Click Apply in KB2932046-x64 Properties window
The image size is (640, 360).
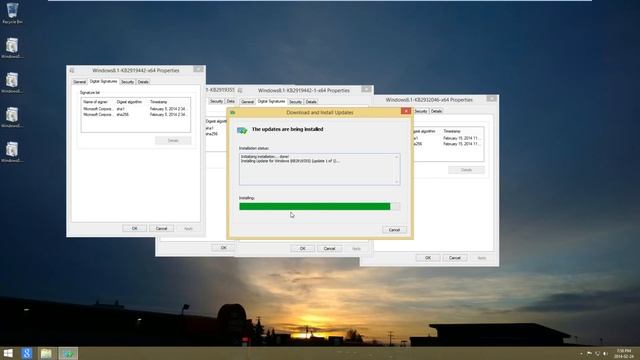(x=482, y=258)
